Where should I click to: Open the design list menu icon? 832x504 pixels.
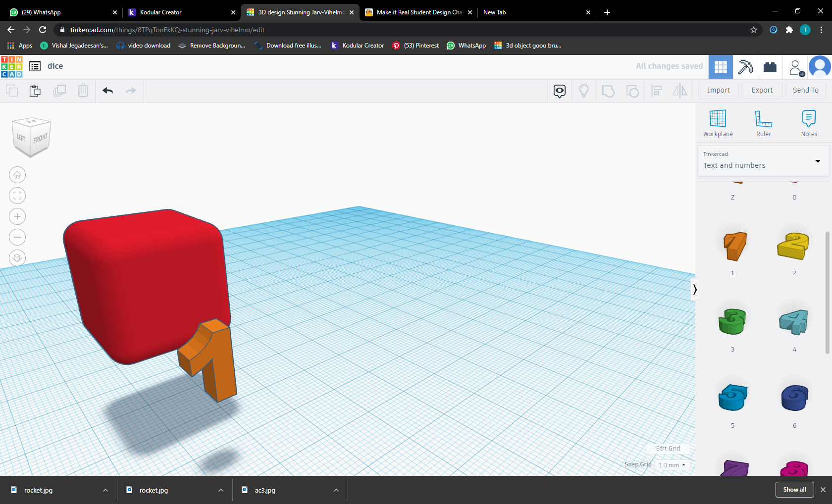tap(35, 66)
